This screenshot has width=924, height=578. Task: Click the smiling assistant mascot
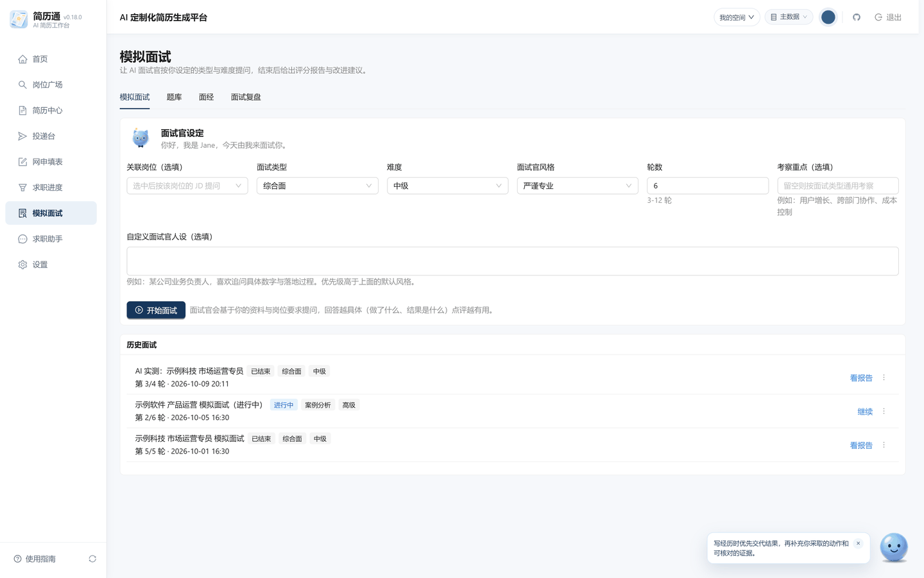coord(894,548)
